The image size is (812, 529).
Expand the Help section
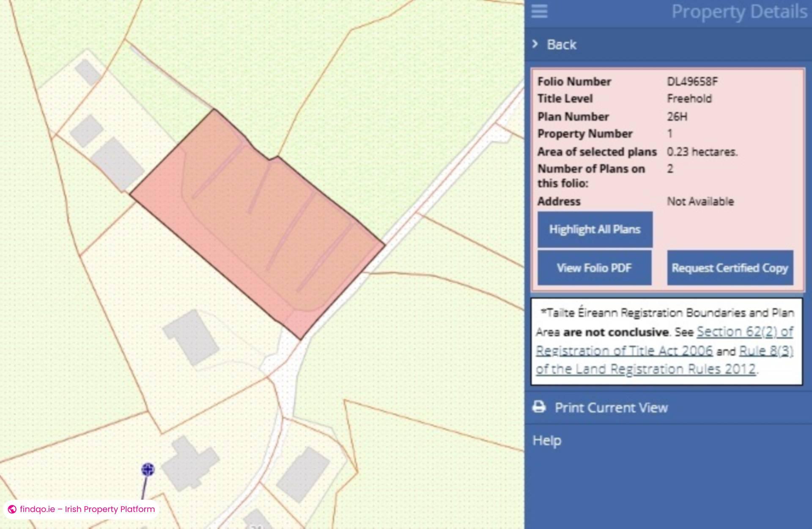coord(547,440)
